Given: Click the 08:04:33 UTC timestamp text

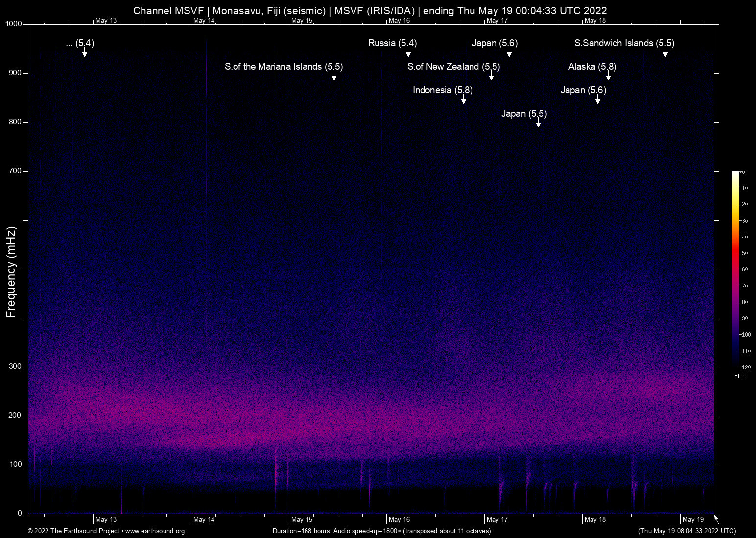Looking at the screenshot, I should [x=686, y=531].
